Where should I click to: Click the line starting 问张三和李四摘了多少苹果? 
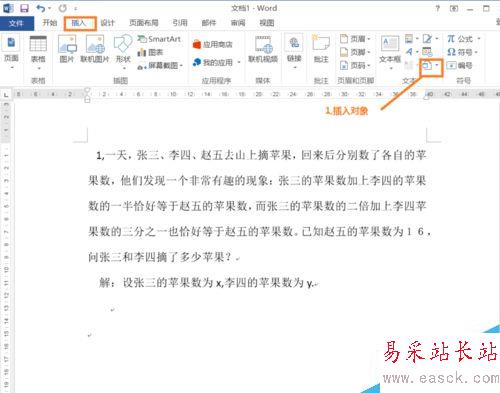163,257
